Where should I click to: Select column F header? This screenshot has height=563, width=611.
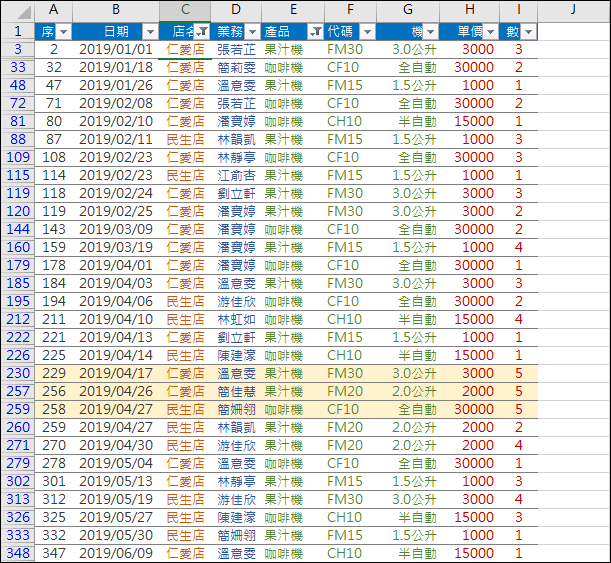[350, 10]
